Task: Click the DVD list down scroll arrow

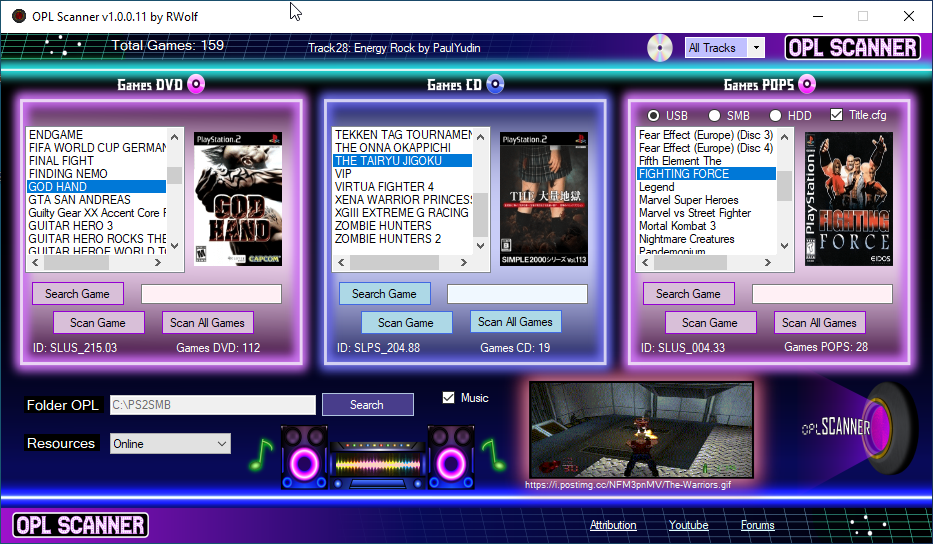Action: (x=174, y=245)
